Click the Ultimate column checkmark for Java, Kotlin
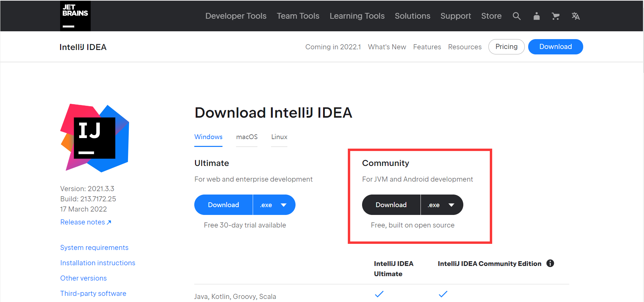644x302 pixels. click(379, 294)
